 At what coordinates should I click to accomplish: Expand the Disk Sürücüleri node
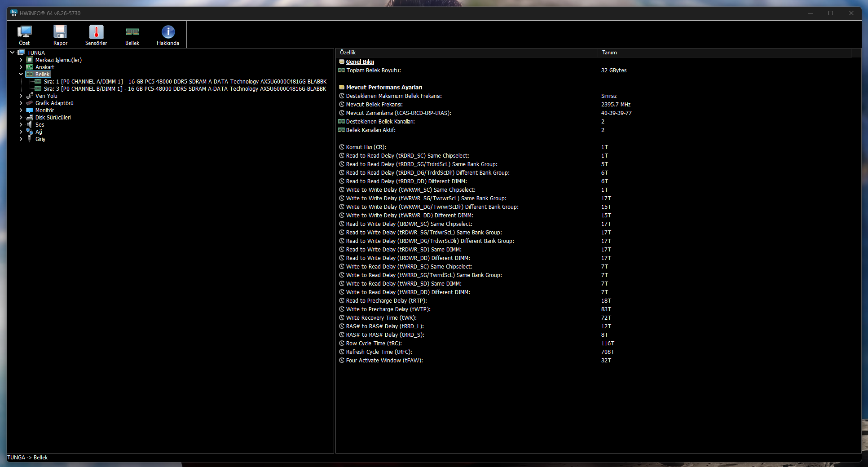click(21, 117)
